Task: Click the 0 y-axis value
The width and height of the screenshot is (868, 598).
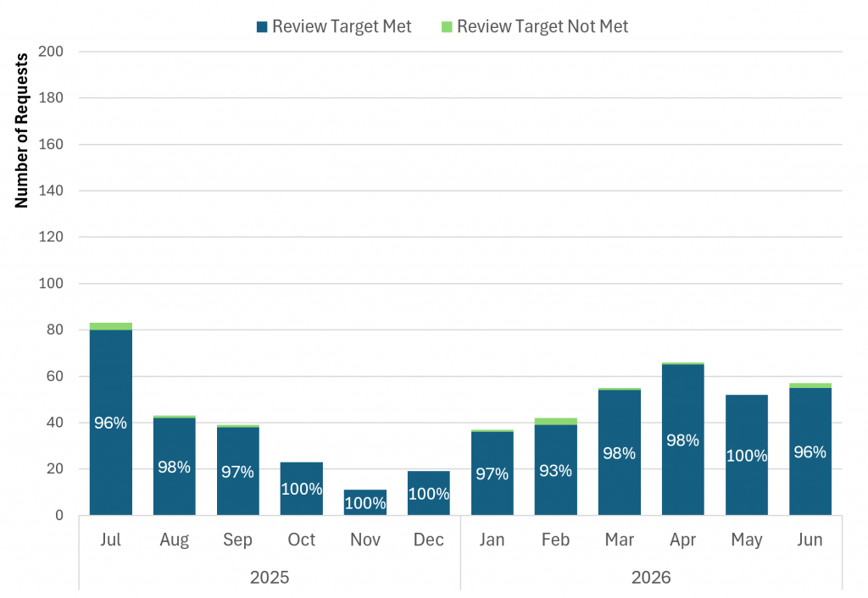Action: tap(59, 516)
